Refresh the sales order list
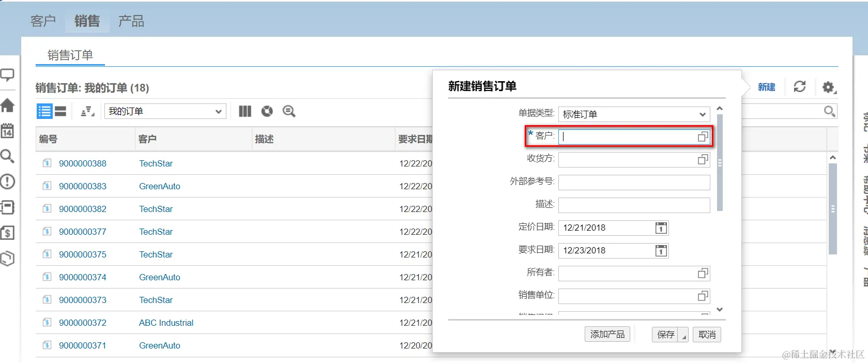 click(x=800, y=86)
